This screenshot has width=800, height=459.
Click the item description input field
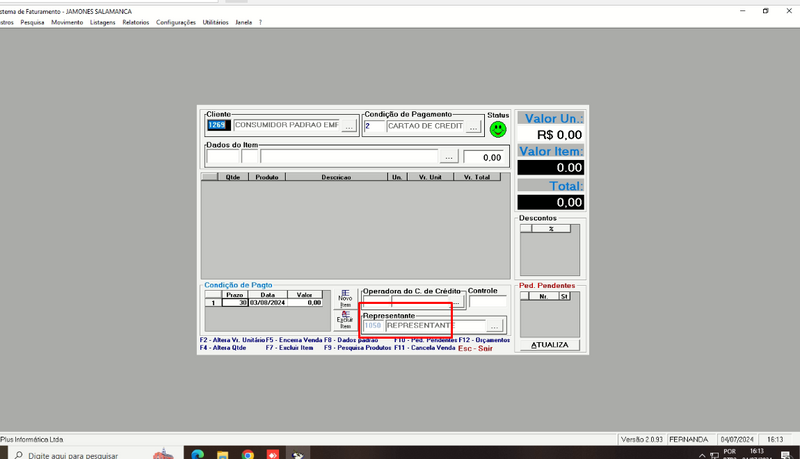(349, 157)
